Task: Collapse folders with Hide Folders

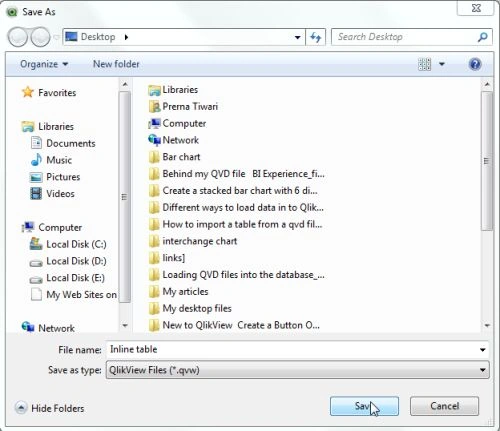Action: pos(49,408)
